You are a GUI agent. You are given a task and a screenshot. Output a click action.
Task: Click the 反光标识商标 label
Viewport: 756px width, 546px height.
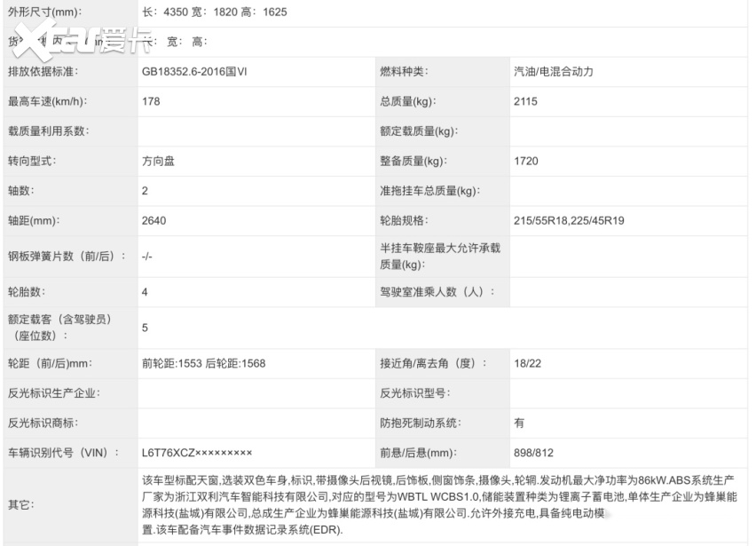43,423
